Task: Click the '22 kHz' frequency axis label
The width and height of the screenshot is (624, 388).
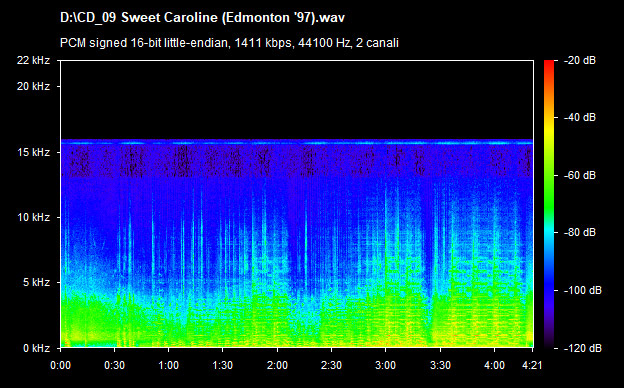Action: coord(33,60)
